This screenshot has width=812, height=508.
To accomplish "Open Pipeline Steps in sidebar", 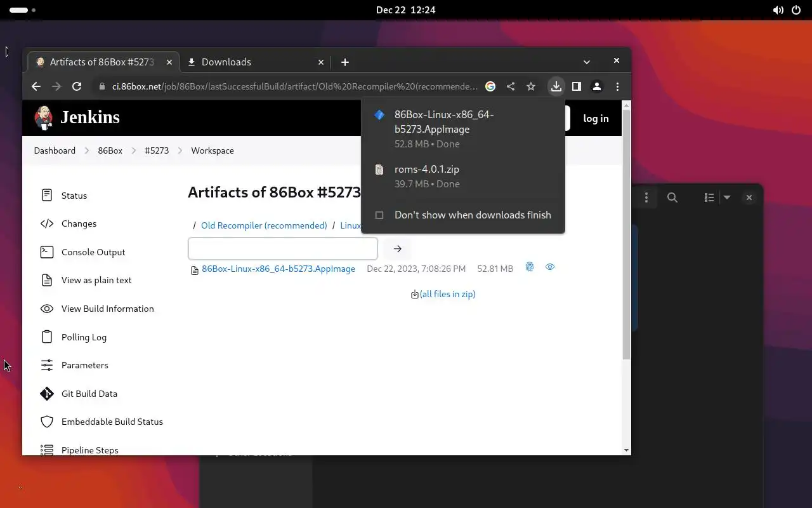I will pyautogui.click(x=89, y=450).
